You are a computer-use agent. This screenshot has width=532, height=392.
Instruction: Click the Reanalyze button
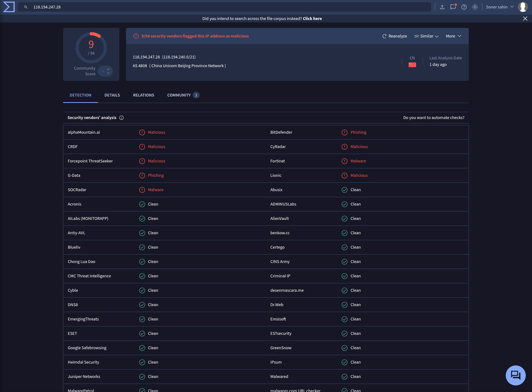tap(395, 36)
